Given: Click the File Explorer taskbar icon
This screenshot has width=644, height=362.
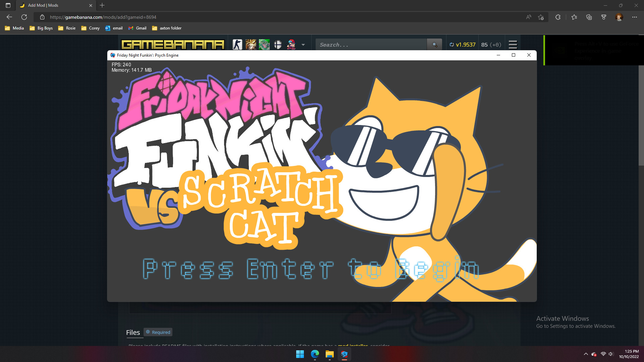Looking at the screenshot, I should (329, 354).
